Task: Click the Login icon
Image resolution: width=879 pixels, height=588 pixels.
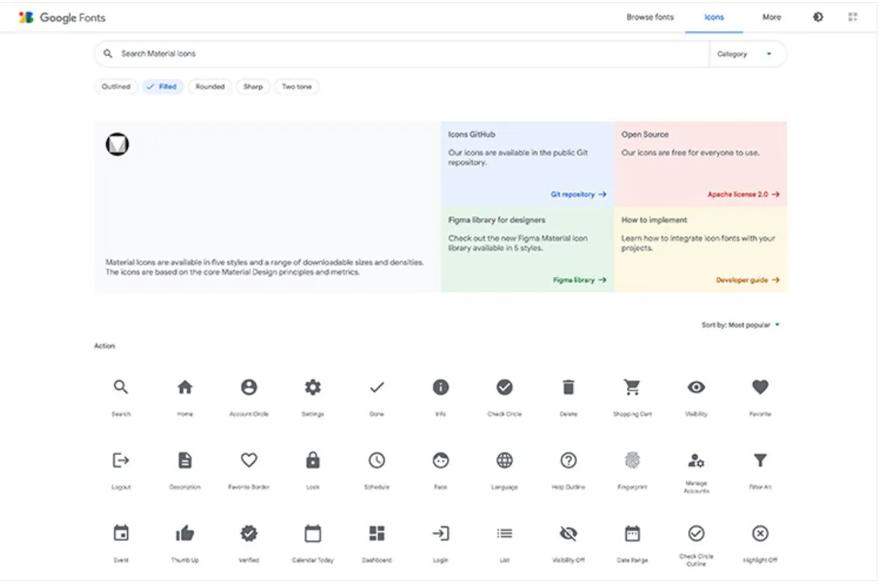Action: click(x=441, y=533)
